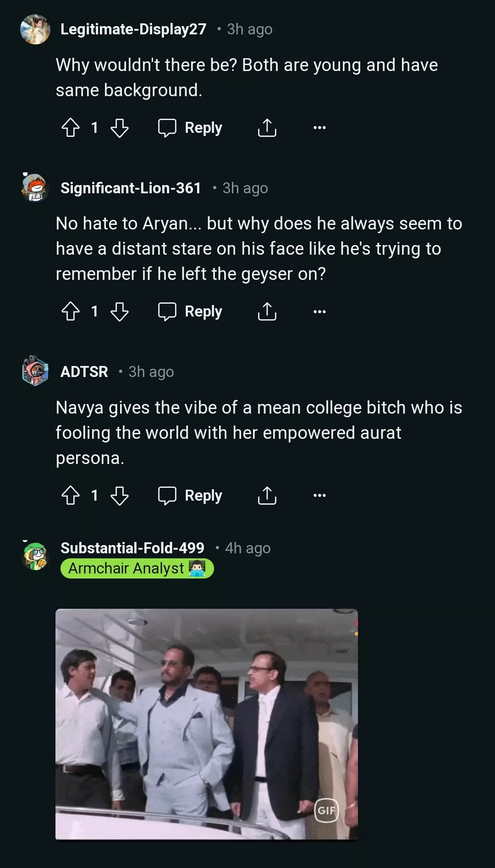Open more options for Significant-Lion-361's comment
Screen dimensions: 495x868
click(319, 311)
